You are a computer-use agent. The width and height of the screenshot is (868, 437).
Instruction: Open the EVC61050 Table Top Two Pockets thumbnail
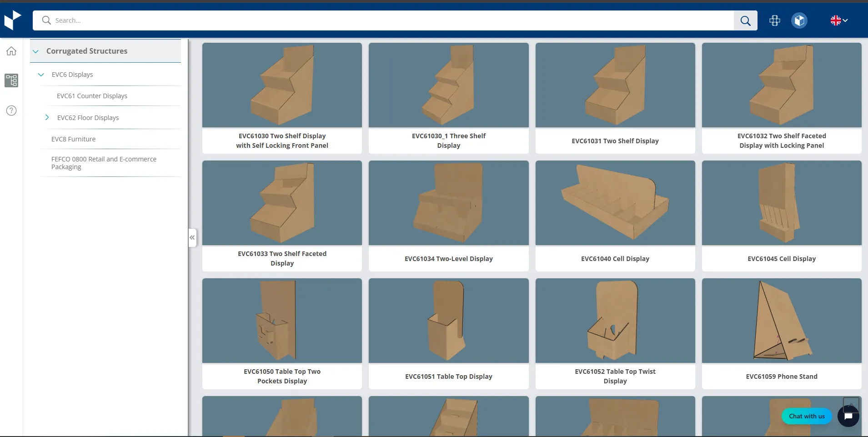[x=282, y=321]
